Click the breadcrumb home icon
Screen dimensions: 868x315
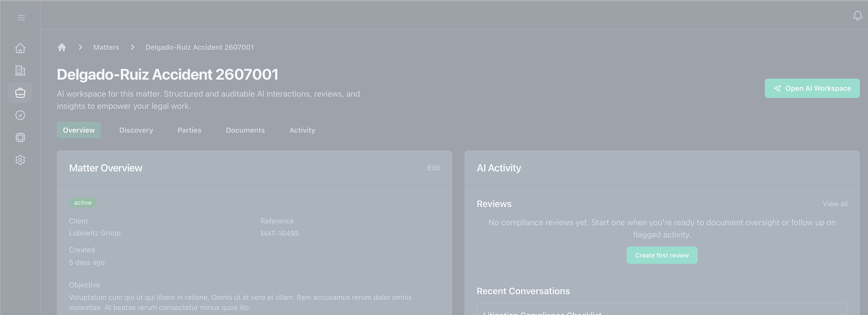point(62,47)
